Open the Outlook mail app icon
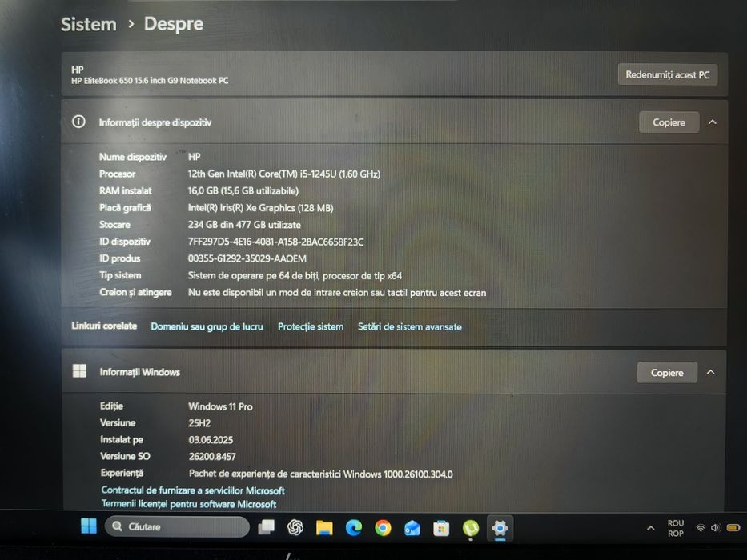This screenshot has width=747, height=560. pos(412,528)
